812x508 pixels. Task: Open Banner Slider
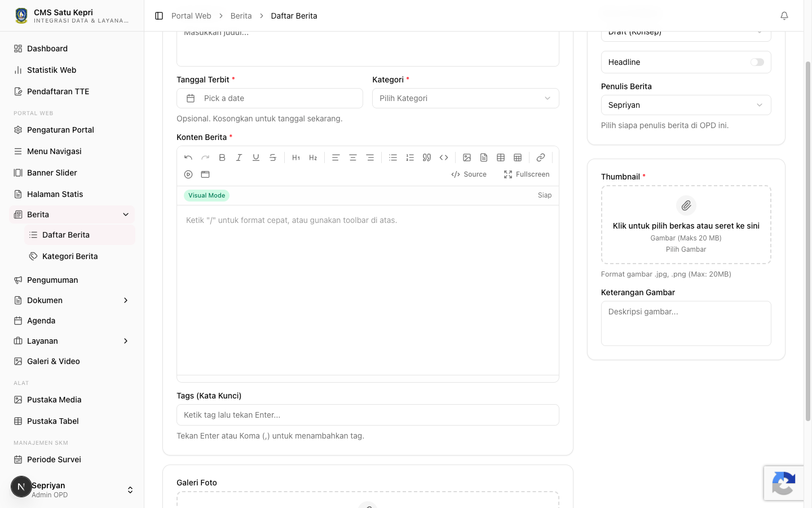[x=72, y=173]
